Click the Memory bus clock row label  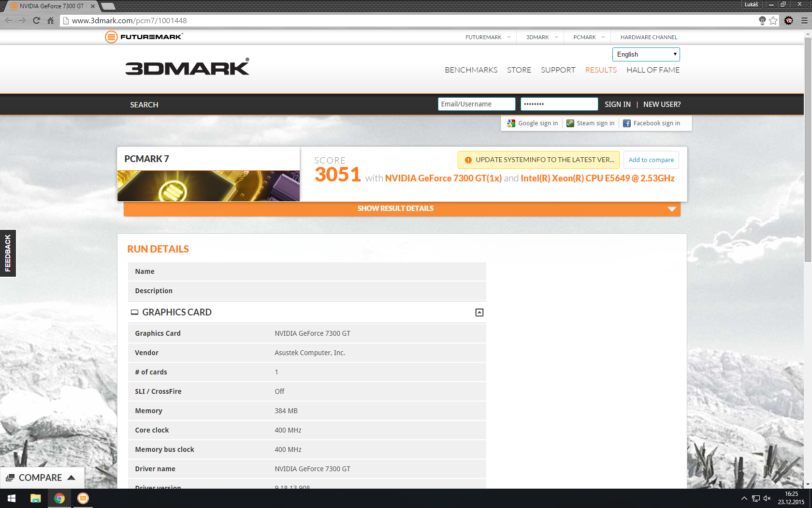point(164,449)
